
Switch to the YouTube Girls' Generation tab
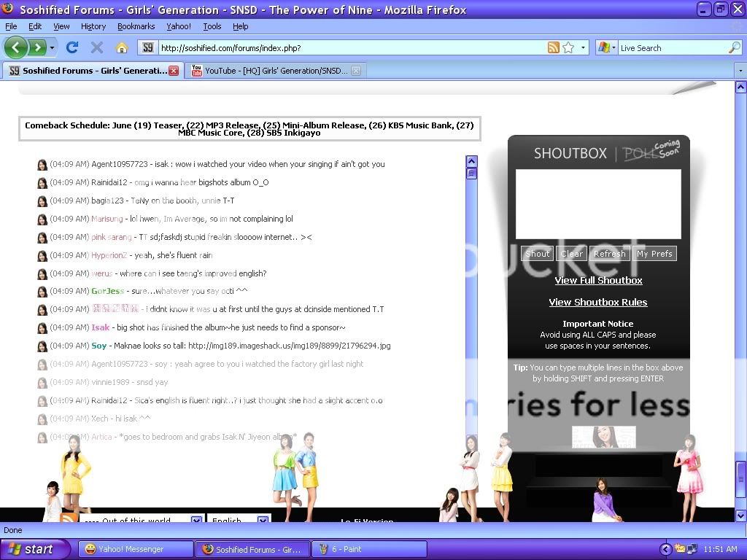(x=276, y=71)
